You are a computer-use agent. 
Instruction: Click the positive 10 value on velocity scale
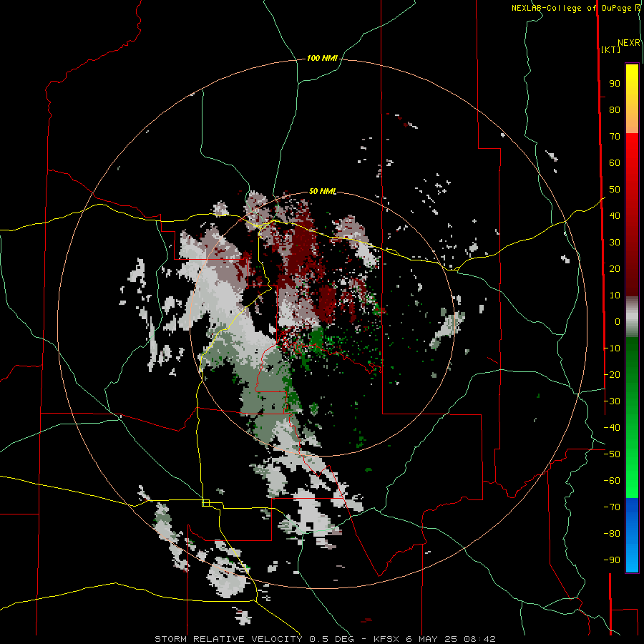[x=615, y=296]
